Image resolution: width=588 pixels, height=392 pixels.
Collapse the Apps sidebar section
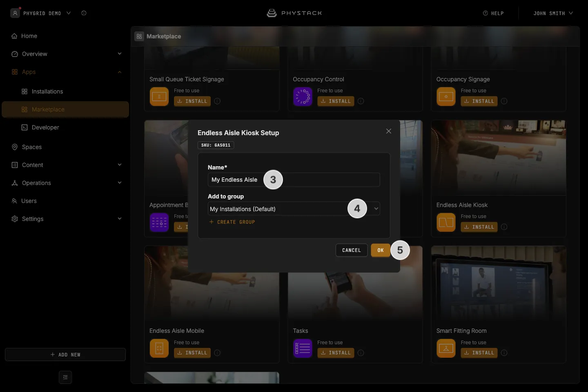[65, 72]
